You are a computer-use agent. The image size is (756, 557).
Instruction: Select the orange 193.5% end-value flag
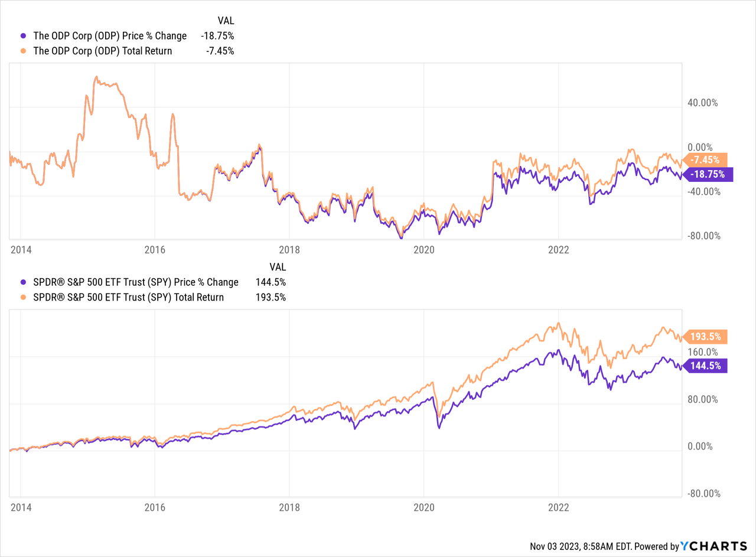point(706,337)
